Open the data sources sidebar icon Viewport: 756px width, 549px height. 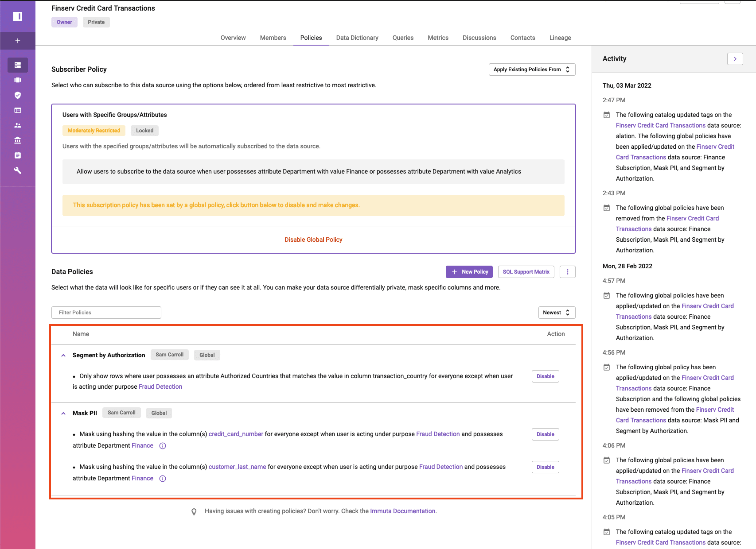tap(18, 65)
